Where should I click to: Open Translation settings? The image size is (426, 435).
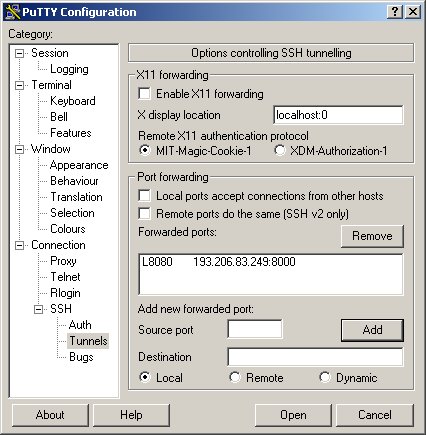tap(76, 197)
